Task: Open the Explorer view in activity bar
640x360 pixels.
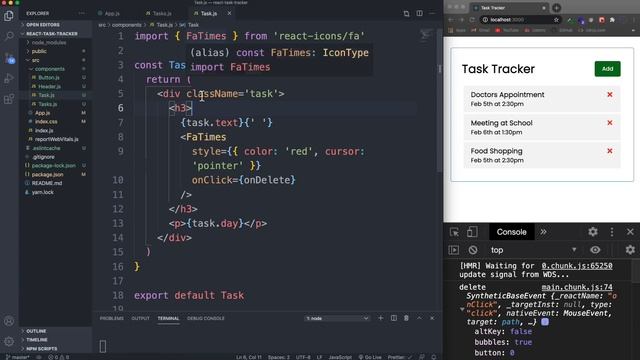Action: (9, 16)
